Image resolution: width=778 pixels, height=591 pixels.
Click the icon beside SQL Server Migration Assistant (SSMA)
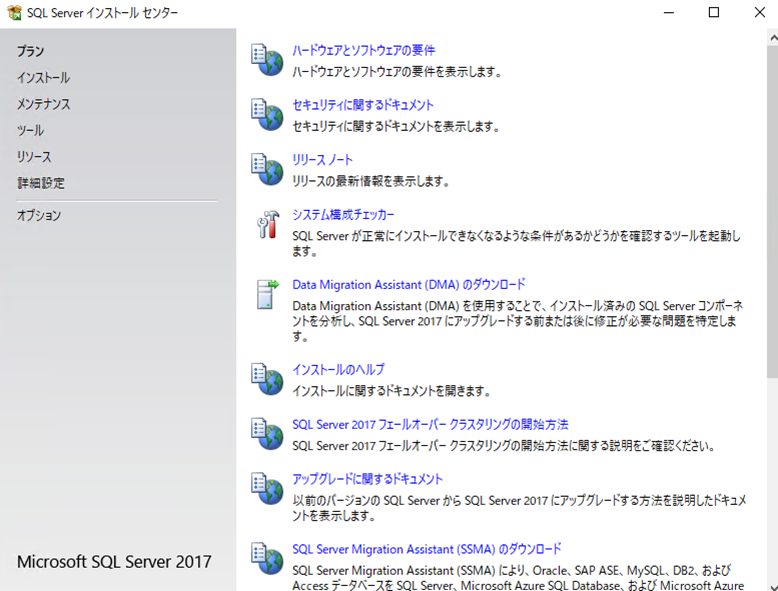tap(267, 558)
